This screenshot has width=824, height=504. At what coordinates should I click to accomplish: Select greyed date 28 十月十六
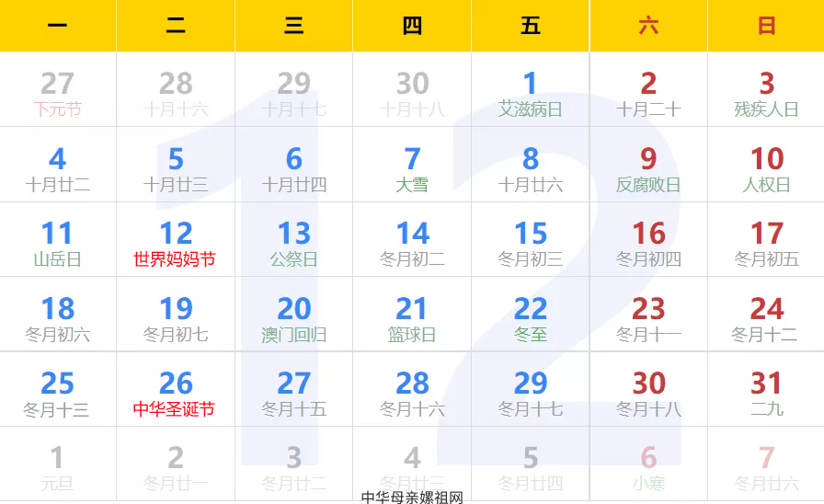click(176, 90)
